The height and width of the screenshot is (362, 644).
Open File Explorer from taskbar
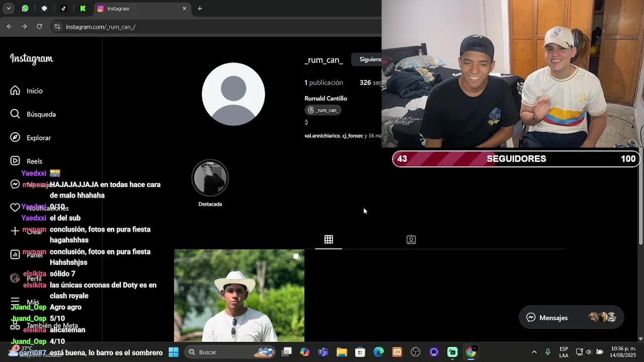pos(342,352)
